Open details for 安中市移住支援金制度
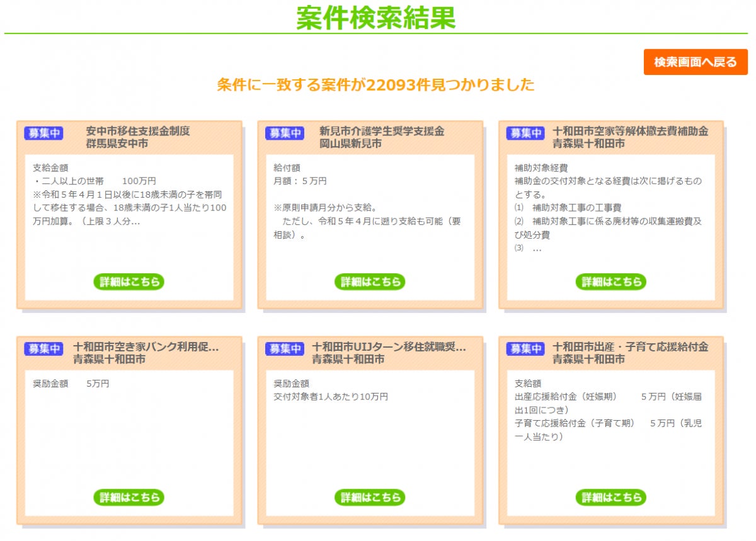Viewport: 756px width, 541px height. (129, 282)
